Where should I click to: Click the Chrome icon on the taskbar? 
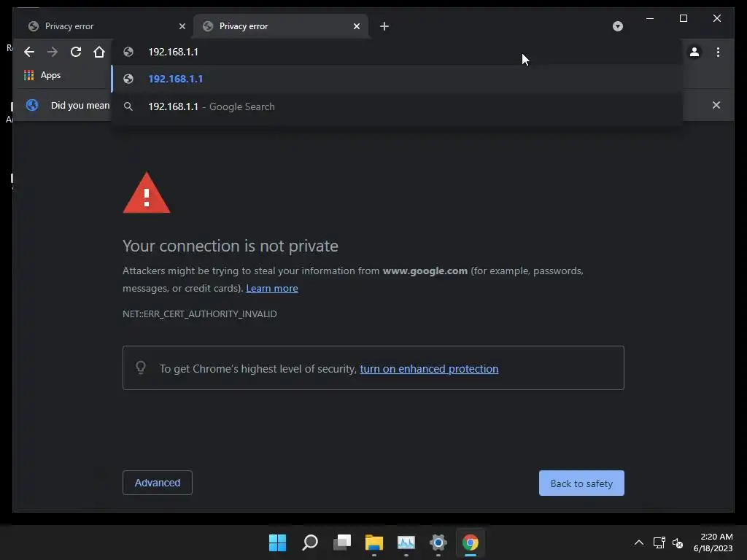471,542
